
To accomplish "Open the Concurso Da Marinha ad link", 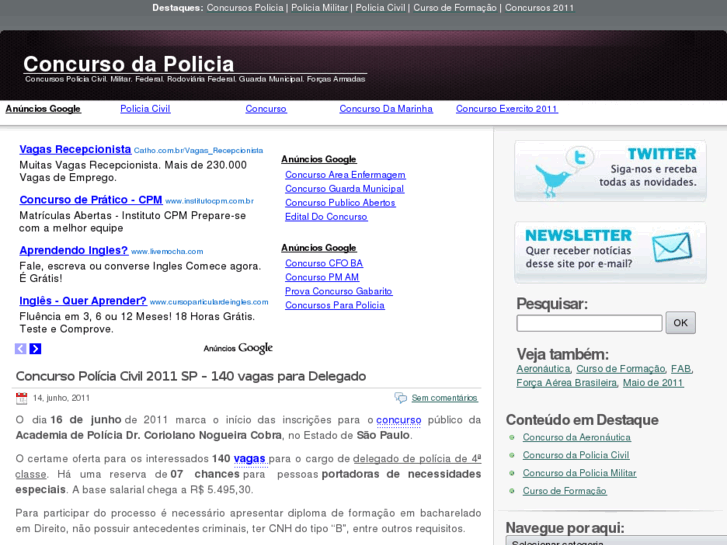I will tap(386, 109).
